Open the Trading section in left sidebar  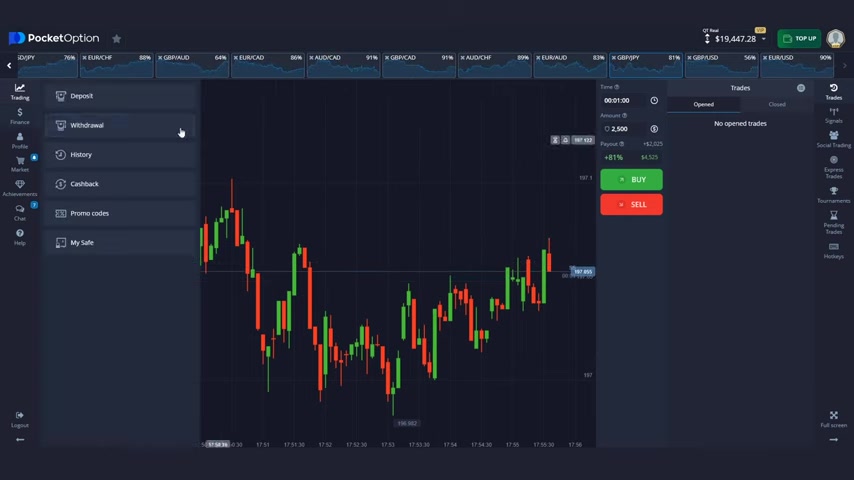click(x=20, y=92)
